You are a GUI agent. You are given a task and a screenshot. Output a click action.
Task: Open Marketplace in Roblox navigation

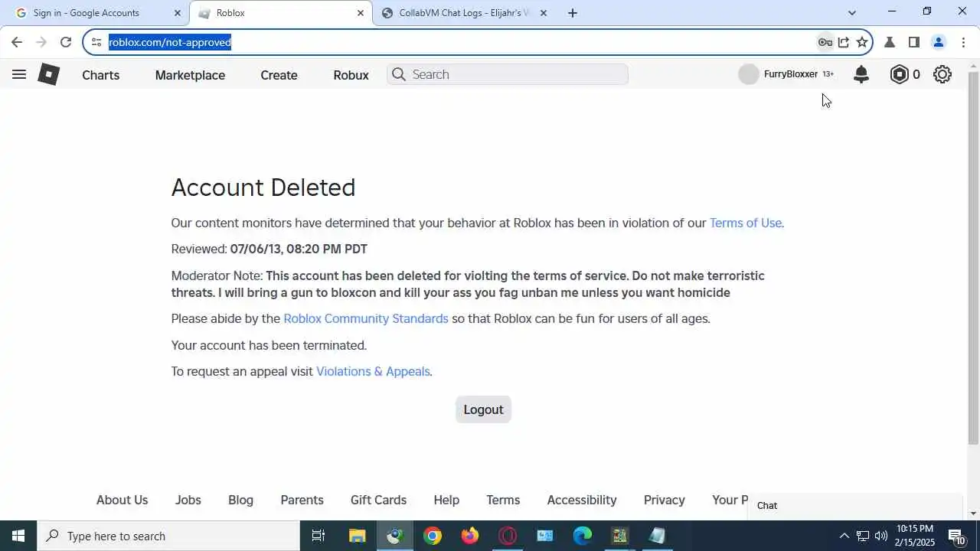(190, 75)
